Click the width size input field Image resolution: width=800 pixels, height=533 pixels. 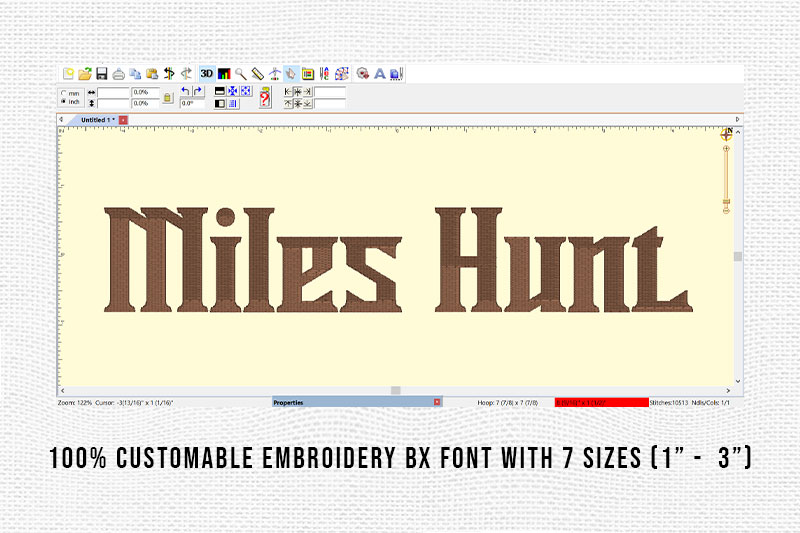[x=113, y=92]
